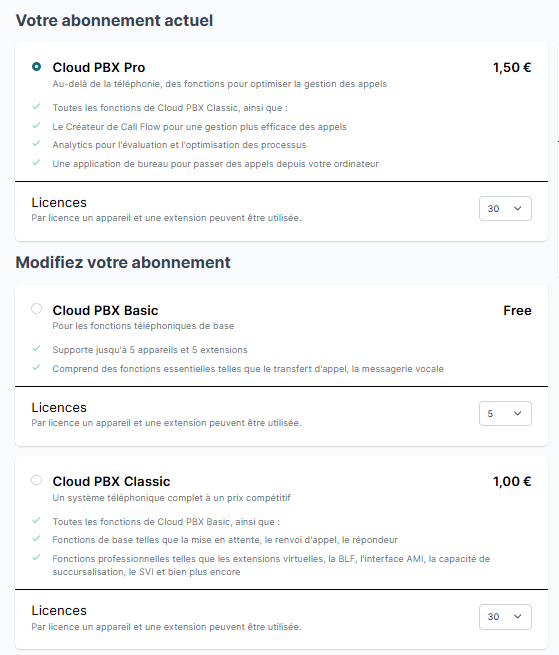Click the Cloud PBX Basic plan title
Image resolution: width=559 pixels, height=655 pixels.
105,310
